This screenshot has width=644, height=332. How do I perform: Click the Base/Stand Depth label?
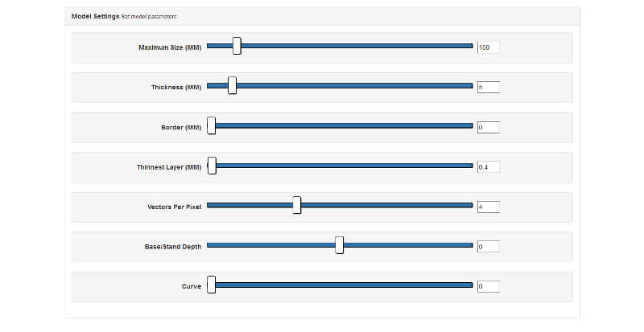167,246
